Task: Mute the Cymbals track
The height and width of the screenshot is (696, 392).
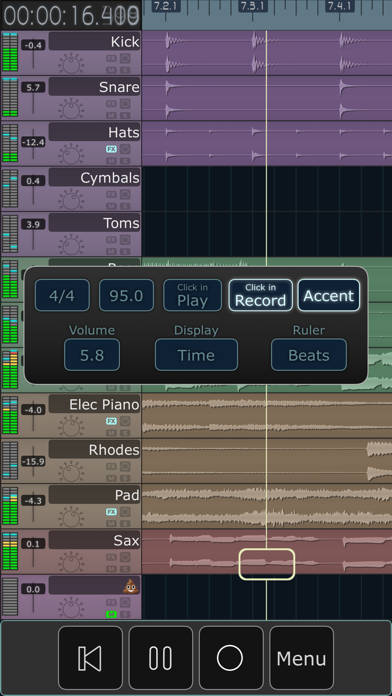Action: (x=111, y=206)
